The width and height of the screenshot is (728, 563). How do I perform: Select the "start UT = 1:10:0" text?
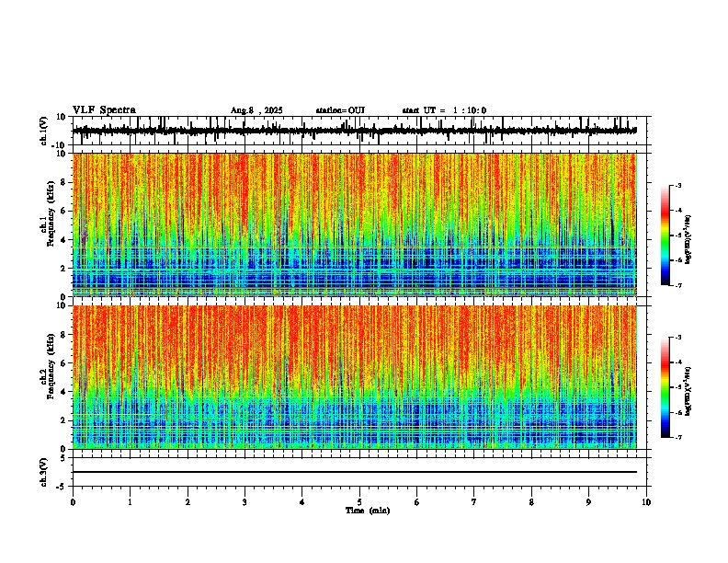tap(444, 110)
